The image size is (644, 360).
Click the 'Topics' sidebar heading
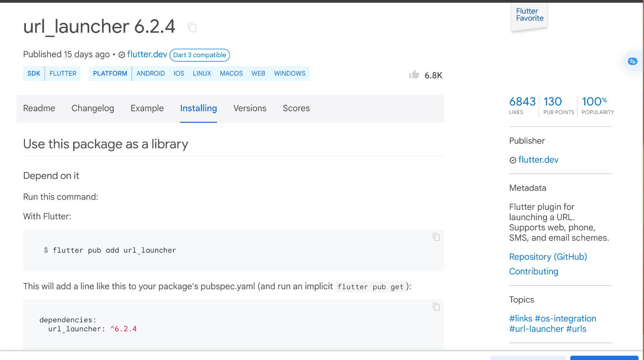click(x=522, y=300)
